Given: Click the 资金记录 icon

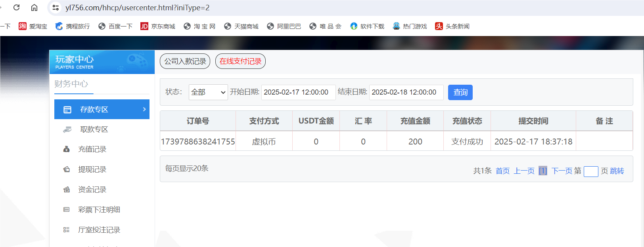Looking at the screenshot, I should 67,190.
